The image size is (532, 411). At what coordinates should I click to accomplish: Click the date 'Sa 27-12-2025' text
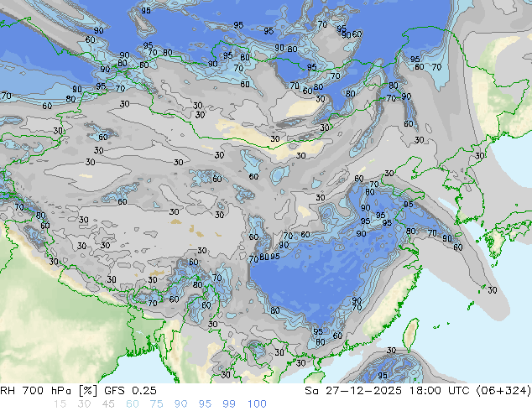[353, 391]
